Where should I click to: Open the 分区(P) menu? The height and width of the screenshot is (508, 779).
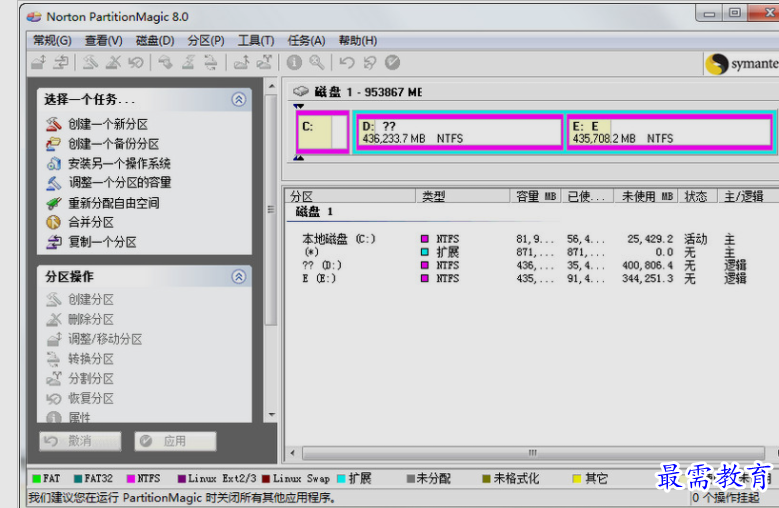click(x=206, y=41)
